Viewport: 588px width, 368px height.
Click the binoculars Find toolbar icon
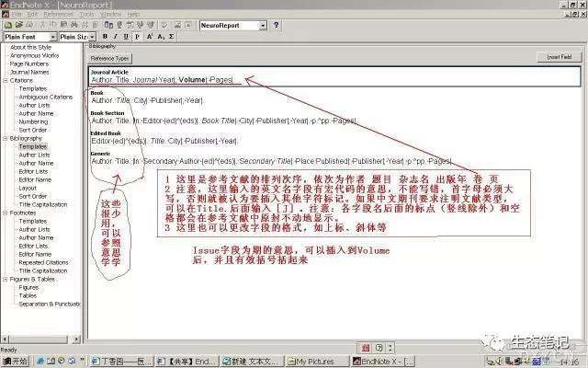point(73,25)
